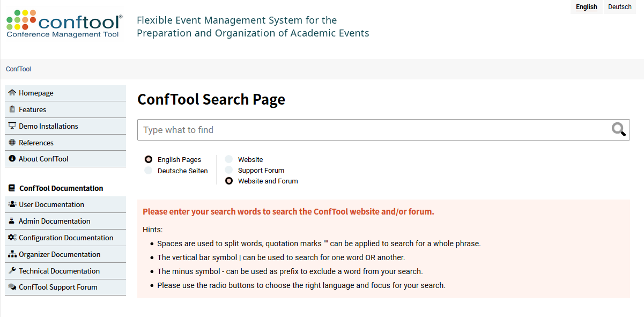Click the red 'Please enter your search words' text
644x317 pixels.
(288, 211)
